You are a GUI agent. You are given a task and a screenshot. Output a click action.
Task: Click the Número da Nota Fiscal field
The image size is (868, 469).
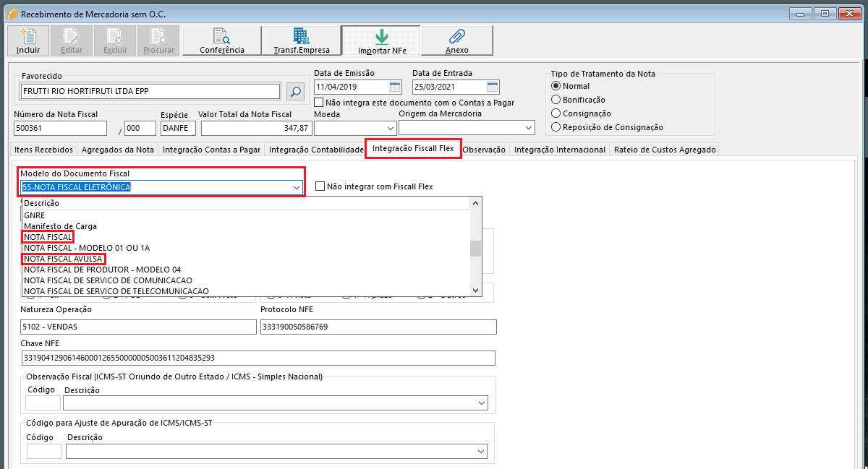click(60, 128)
